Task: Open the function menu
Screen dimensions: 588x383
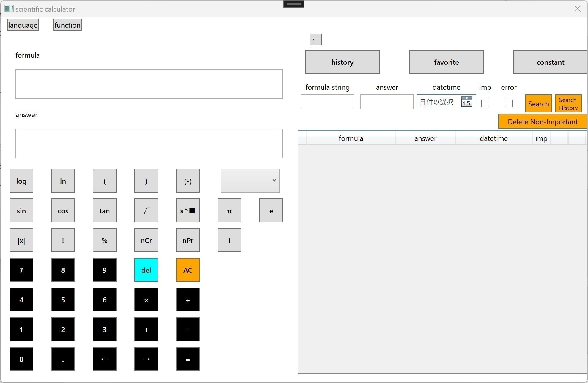Action: pyautogui.click(x=67, y=25)
